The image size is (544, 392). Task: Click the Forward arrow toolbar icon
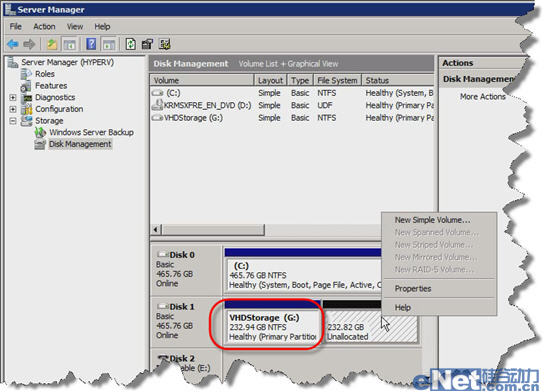click(x=29, y=44)
